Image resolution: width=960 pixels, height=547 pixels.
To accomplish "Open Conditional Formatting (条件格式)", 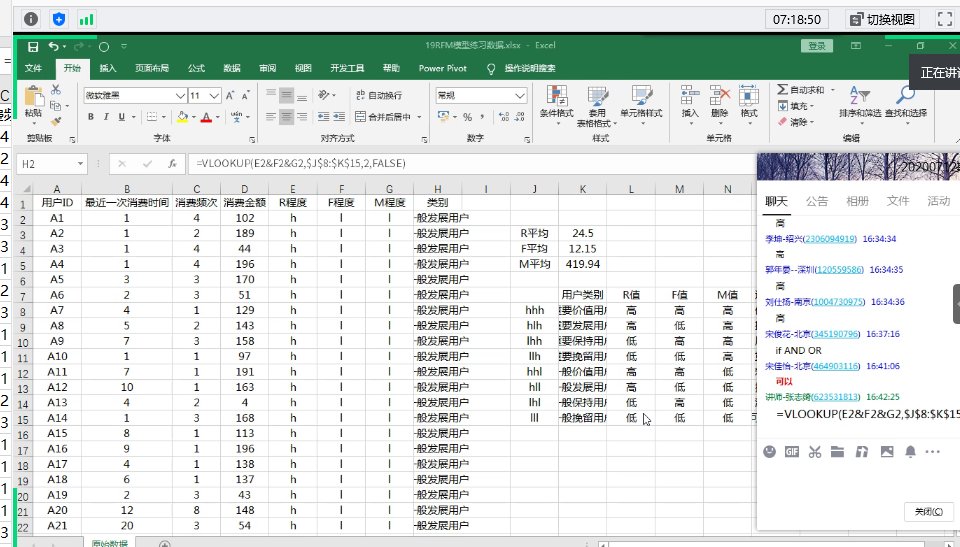I will 557,104.
